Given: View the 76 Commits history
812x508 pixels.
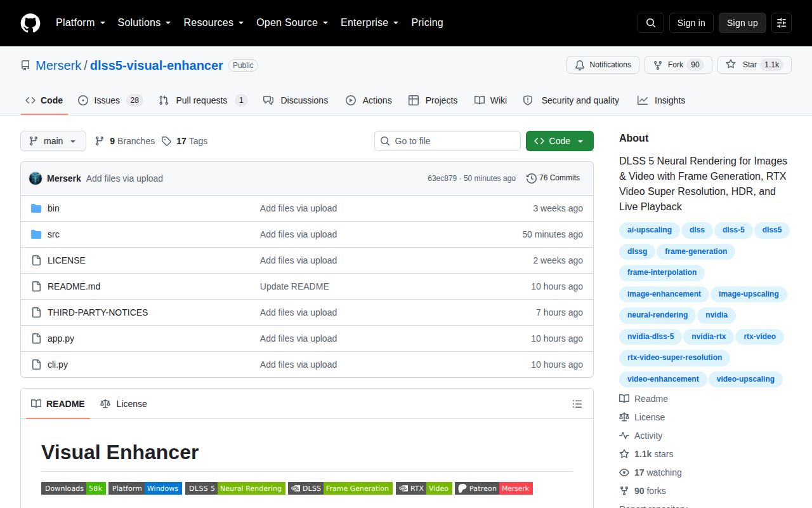Looking at the screenshot, I should click(x=553, y=178).
